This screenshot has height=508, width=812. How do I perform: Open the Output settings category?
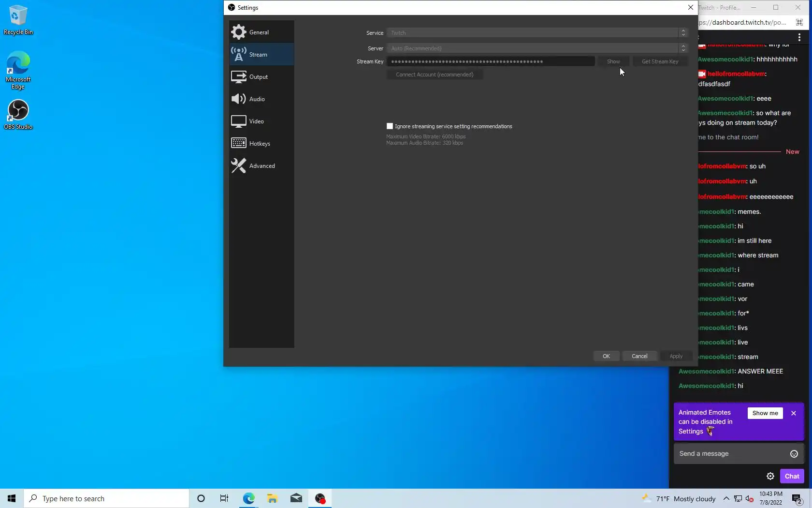pyautogui.click(x=261, y=77)
